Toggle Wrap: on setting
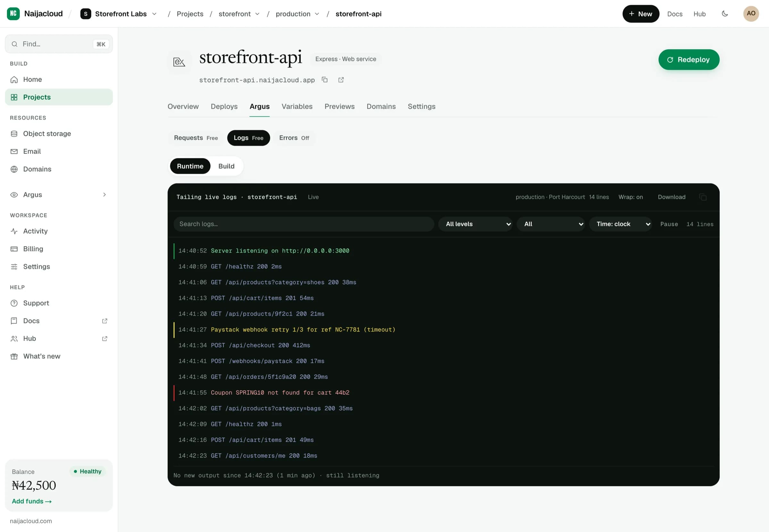769x532 pixels. pyautogui.click(x=631, y=197)
